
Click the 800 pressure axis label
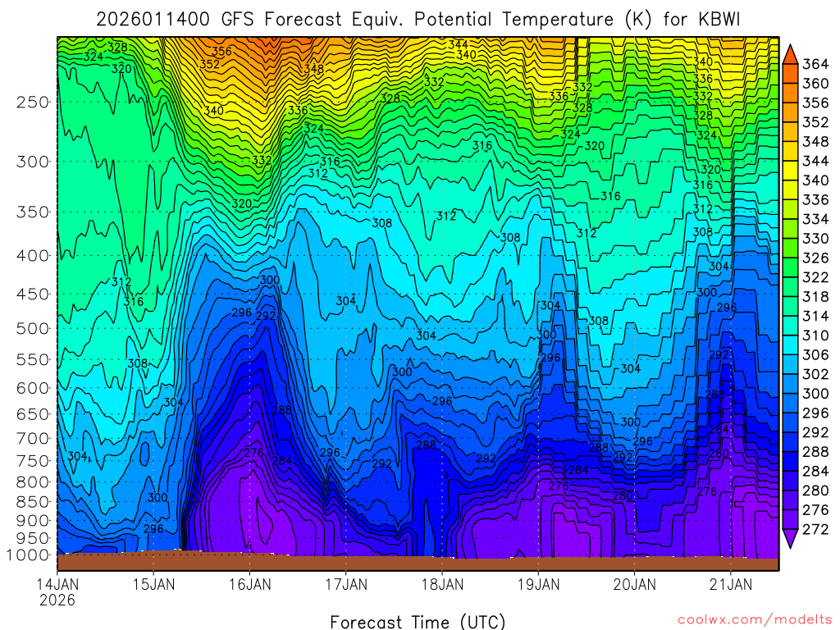click(x=32, y=482)
